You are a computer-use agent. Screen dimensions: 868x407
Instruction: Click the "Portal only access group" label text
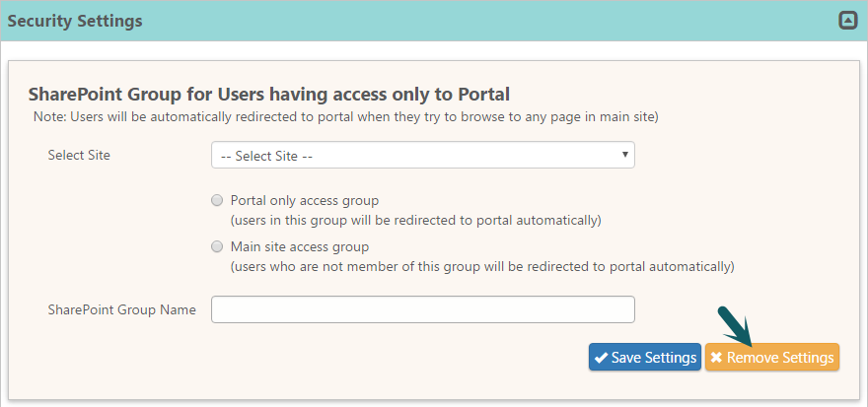point(304,200)
